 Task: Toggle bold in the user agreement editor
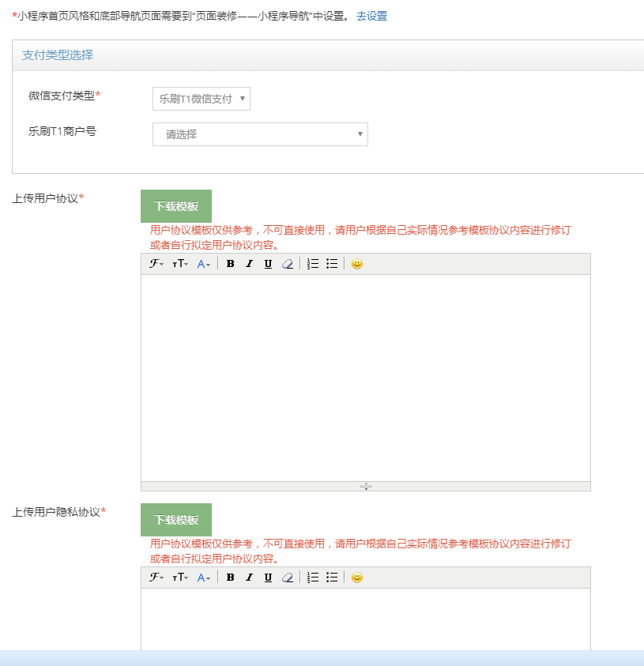click(x=230, y=264)
